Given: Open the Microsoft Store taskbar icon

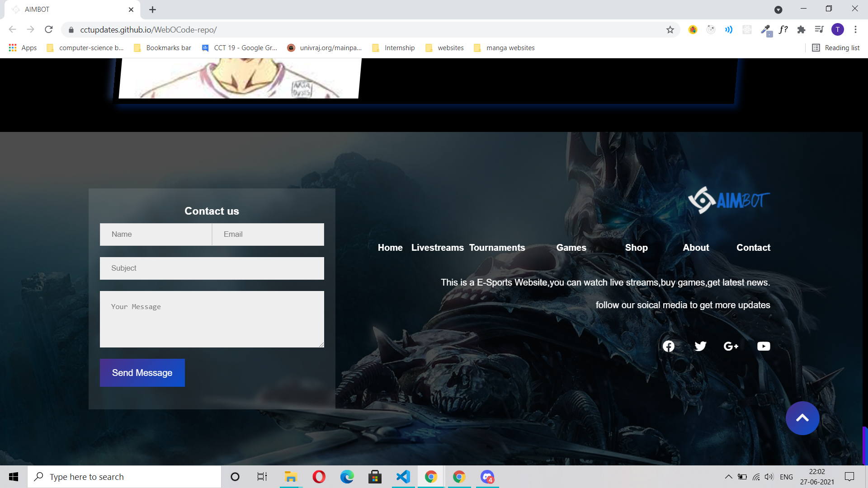Looking at the screenshot, I should tap(375, 477).
